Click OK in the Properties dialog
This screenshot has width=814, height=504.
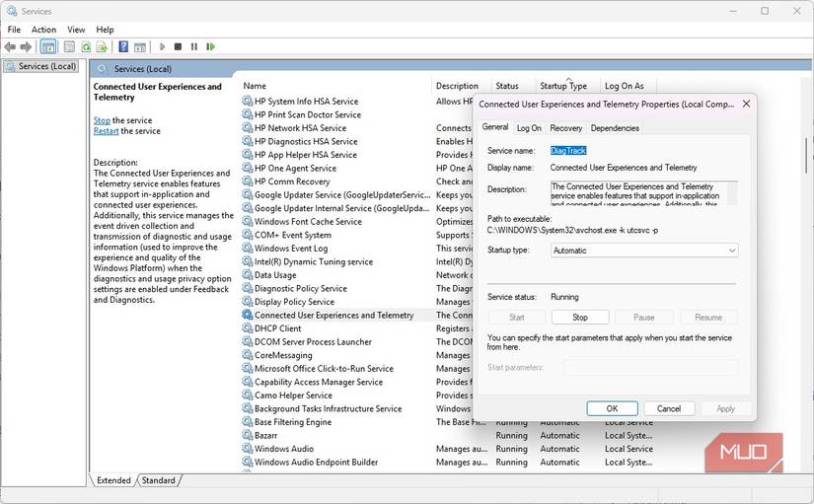click(612, 408)
